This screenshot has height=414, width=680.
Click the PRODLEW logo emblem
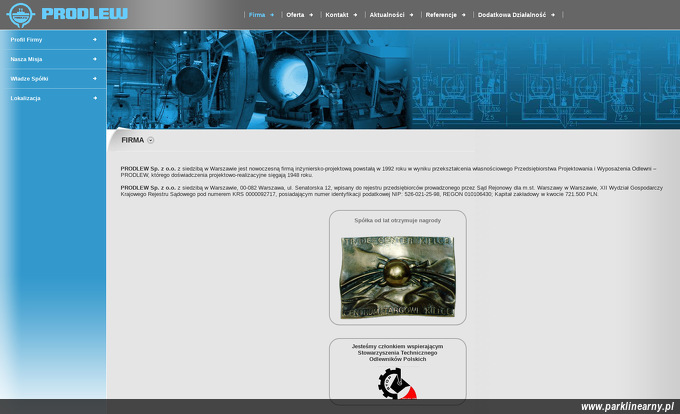(20, 15)
